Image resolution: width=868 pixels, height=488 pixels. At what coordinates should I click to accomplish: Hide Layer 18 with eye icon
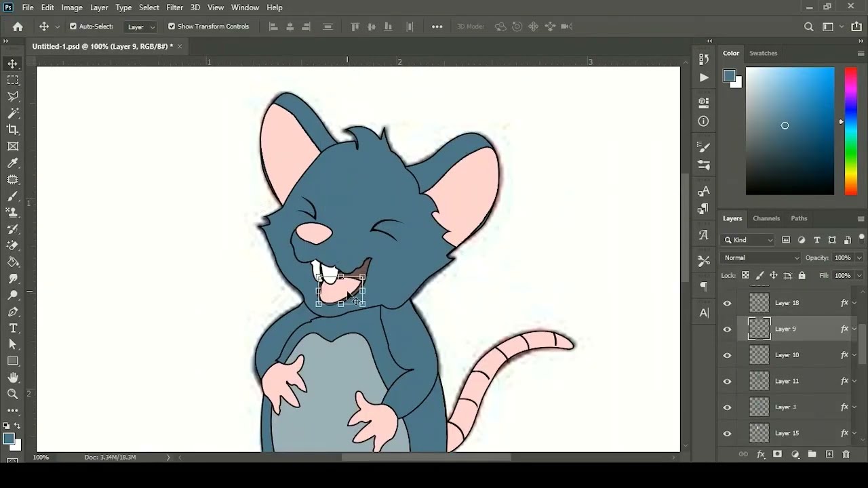point(728,303)
